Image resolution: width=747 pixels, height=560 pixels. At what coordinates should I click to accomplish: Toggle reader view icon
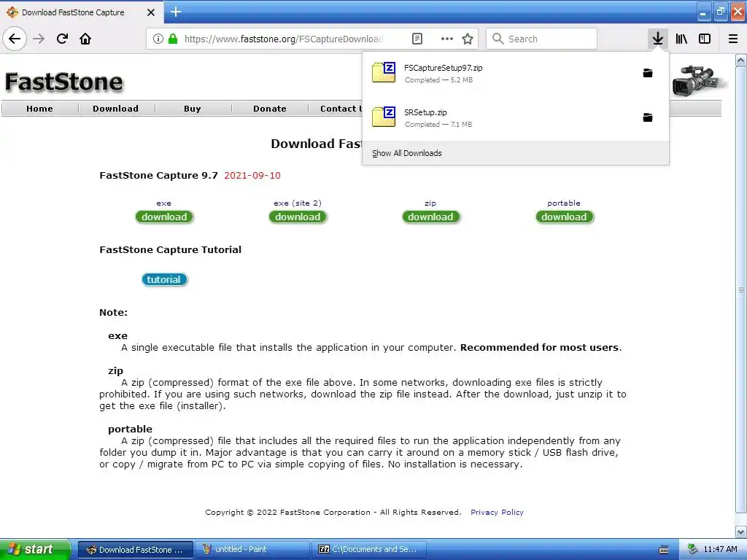click(x=417, y=39)
